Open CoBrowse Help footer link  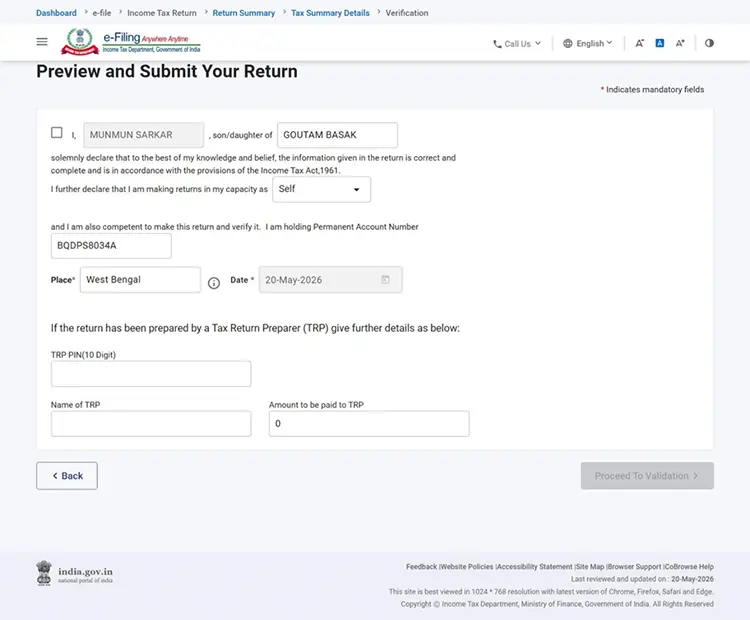[689, 566]
